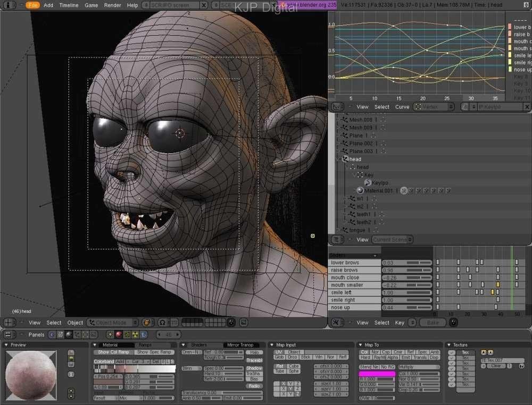Select the Material buttons red sphere icon
This screenshot has height=405, width=532.
[x=118, y=334]
